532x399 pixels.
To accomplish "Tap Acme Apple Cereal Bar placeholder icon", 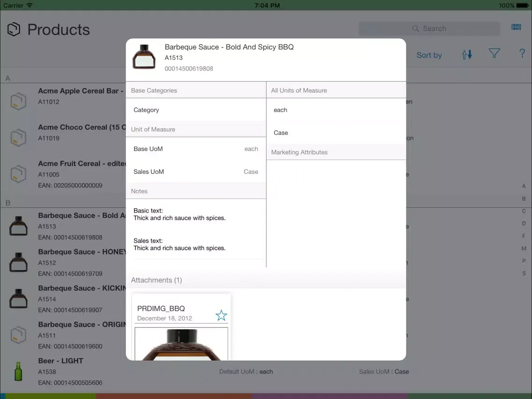I will 18,101.
